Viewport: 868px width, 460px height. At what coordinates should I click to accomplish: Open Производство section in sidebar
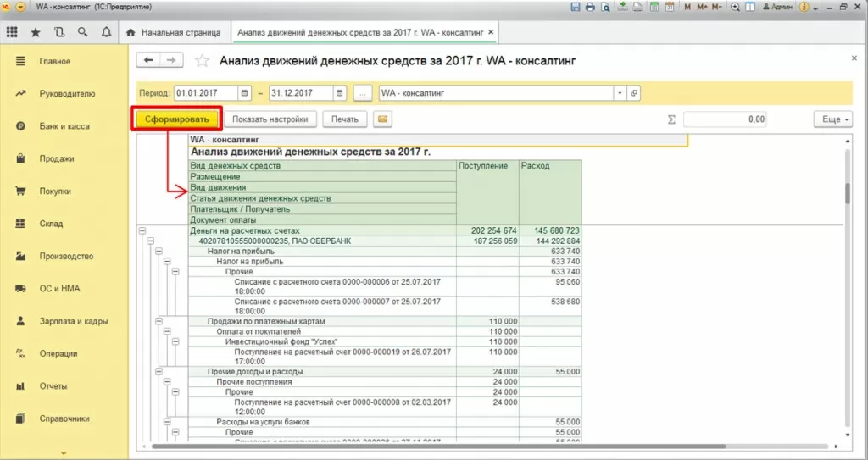64,257
